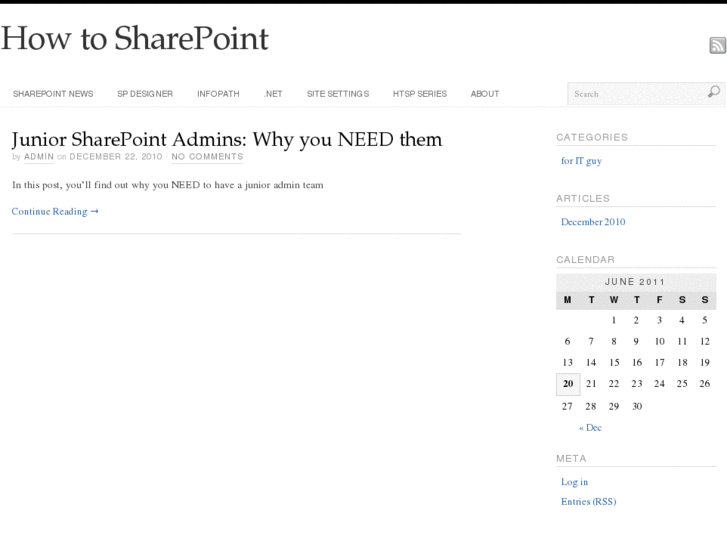The height and width of the screenshot is (545, 727).
Task: Open Site Settings in navigation bar
Action: point(338,94)
